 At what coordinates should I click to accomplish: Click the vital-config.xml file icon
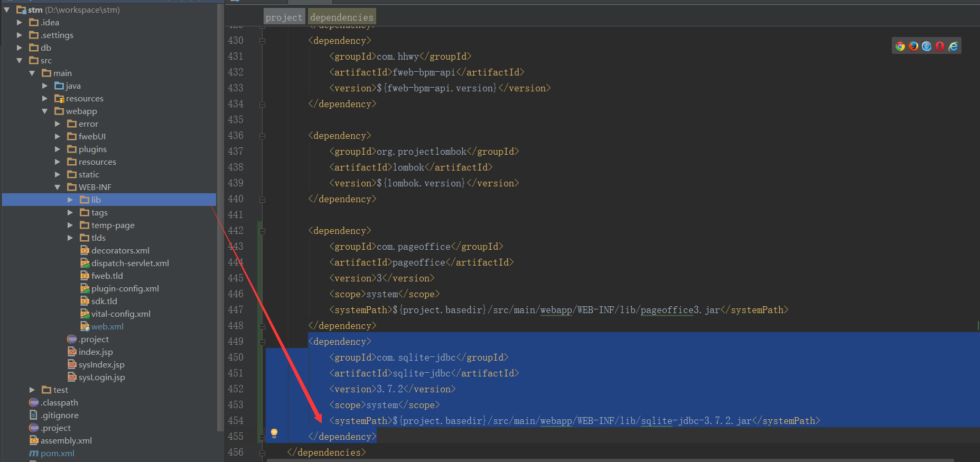85,314
